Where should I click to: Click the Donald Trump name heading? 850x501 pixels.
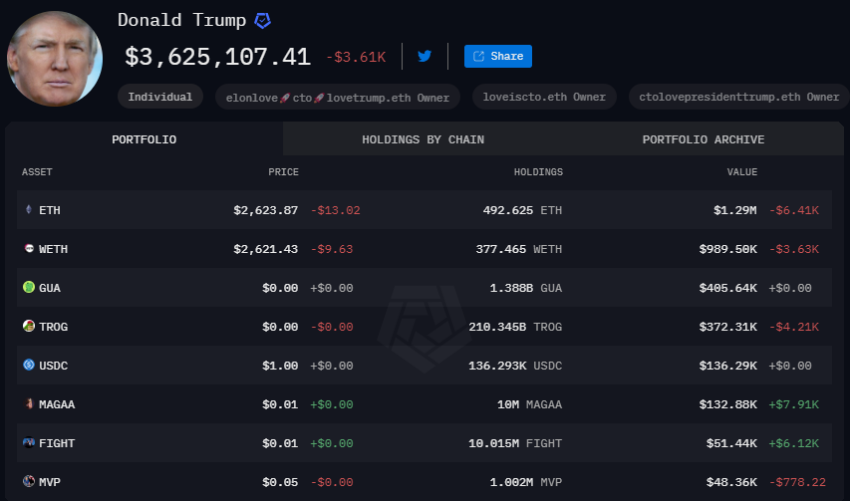pos(182,20)
